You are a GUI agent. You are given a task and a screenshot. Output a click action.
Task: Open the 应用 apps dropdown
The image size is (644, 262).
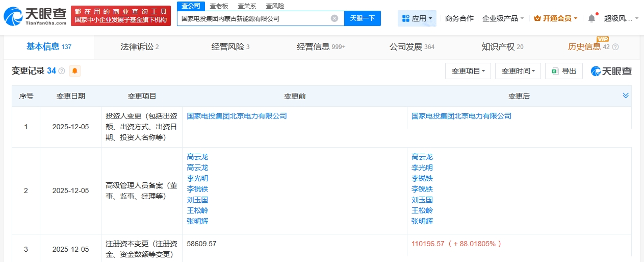tap(417, 18)
